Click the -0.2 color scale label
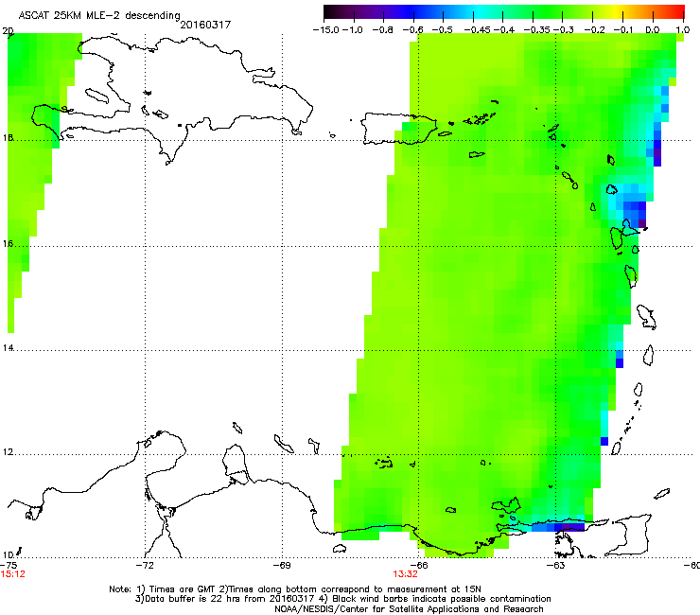 coord(593,30)
